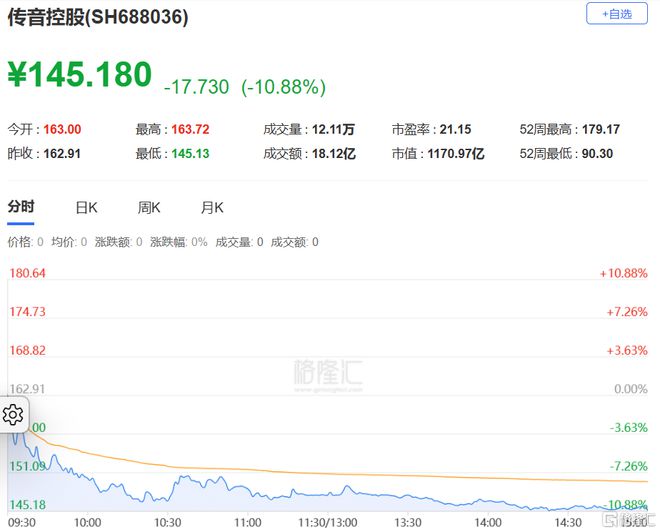Click the 14:00 time axis marker

488,523
